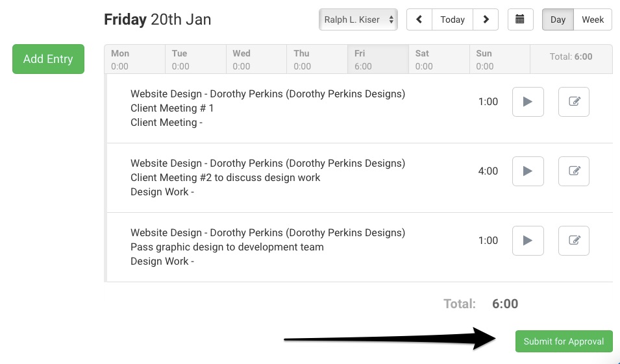Open the calendar date picker
This screenshot has height=364, width=620.
tap(520, 19)
